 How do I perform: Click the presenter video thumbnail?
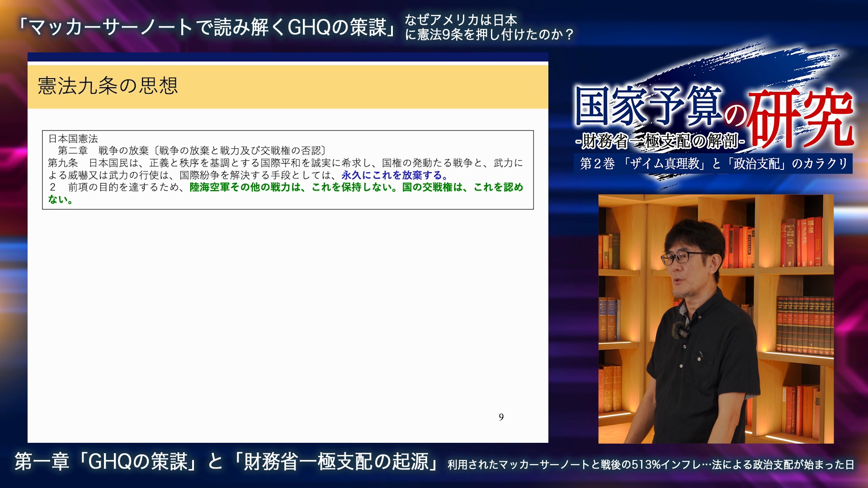pos(716,319)
